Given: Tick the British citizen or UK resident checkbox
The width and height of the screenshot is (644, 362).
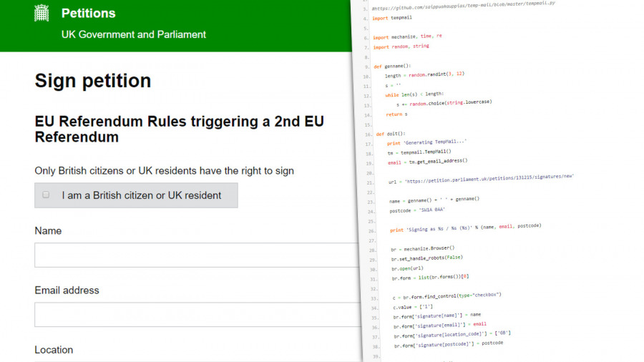Looking at the screenshot, I should click(x=46, y=195).
